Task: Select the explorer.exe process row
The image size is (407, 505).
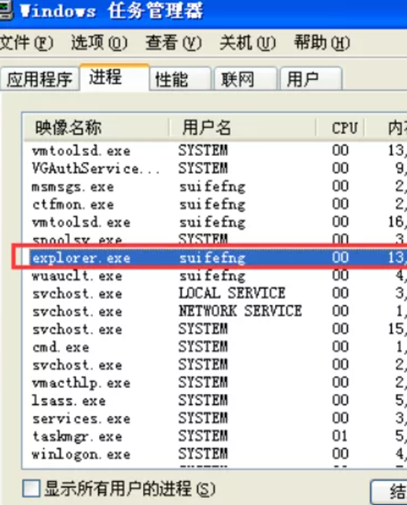Action: pos(217,258)
